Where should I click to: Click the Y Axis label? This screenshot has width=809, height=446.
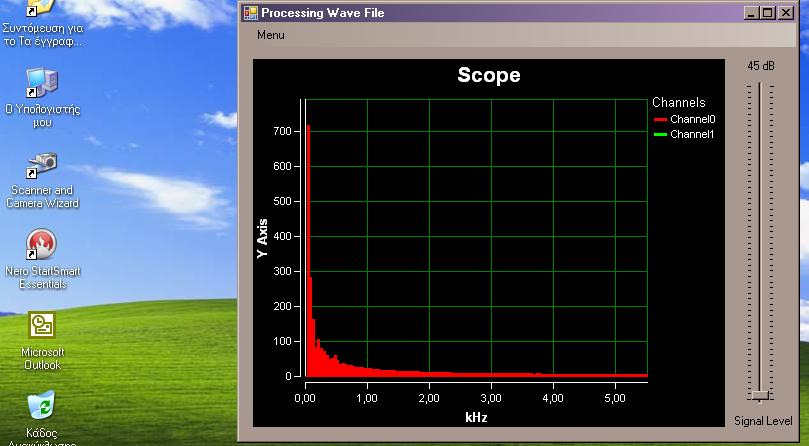click(x=263, y=238)
